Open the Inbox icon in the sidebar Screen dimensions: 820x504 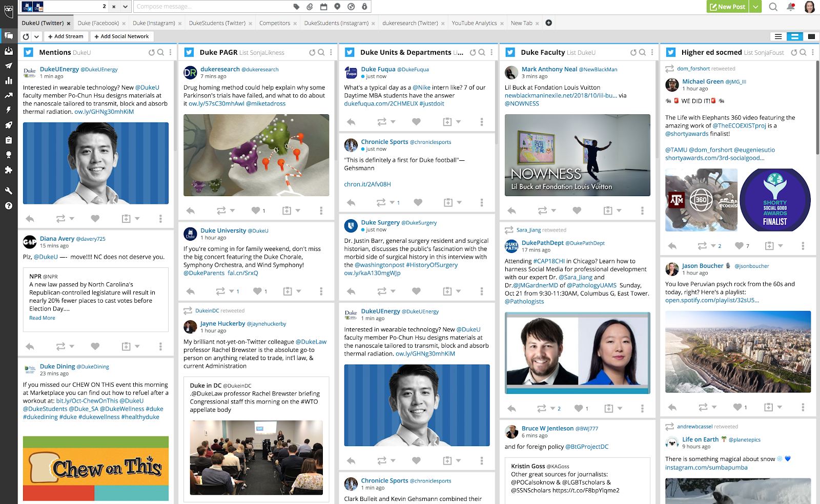[8, 51]
